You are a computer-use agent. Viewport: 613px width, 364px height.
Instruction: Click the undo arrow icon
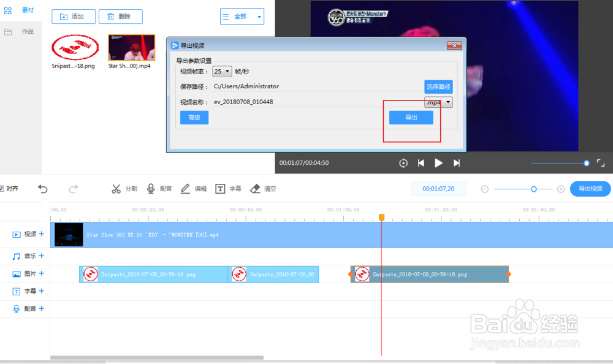[43, 189]
